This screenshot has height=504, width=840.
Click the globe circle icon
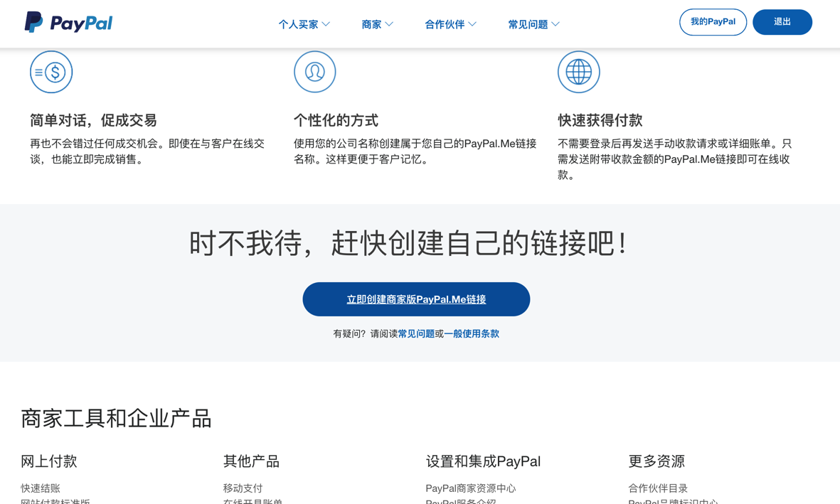click(578, 72)
